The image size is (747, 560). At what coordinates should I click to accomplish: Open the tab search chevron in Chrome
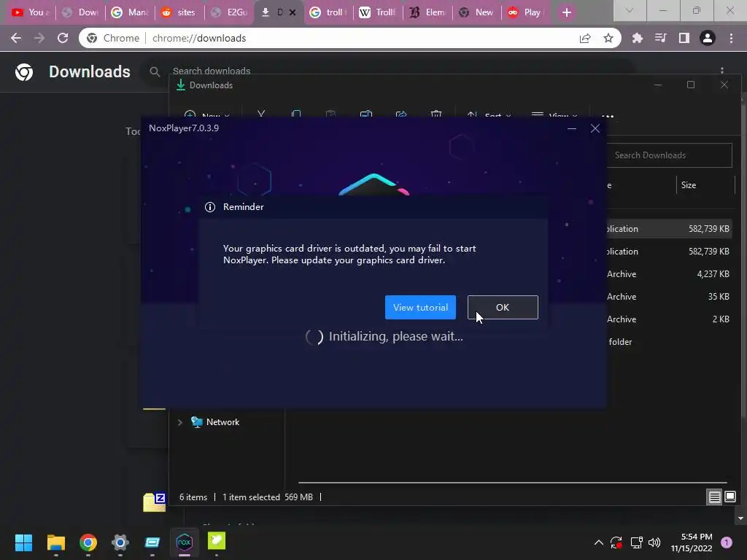point(630,10)
